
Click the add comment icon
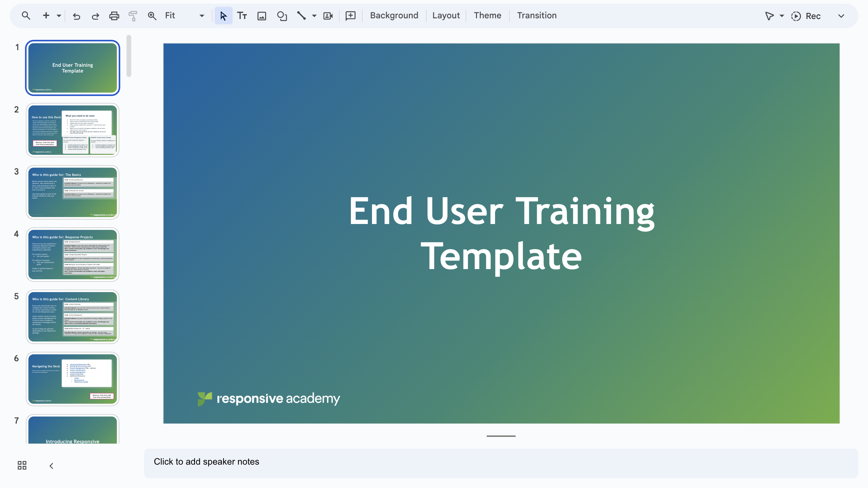tap(350, 16)
